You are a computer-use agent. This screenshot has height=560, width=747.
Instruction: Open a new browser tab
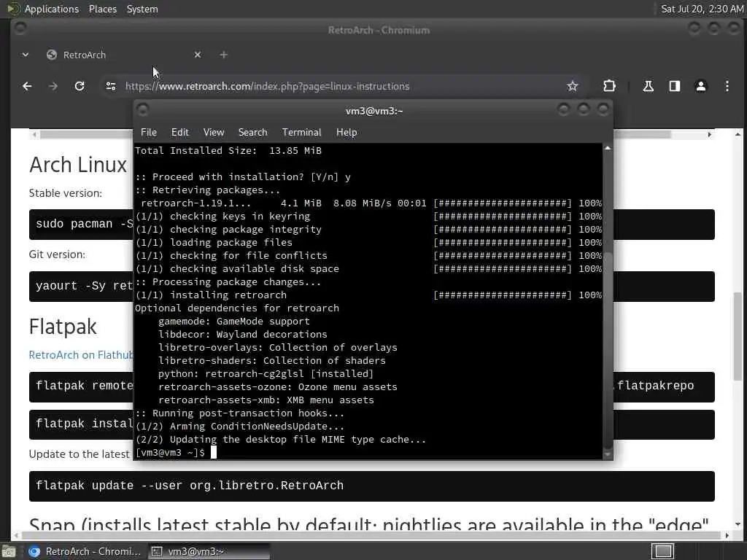point(223,55)
